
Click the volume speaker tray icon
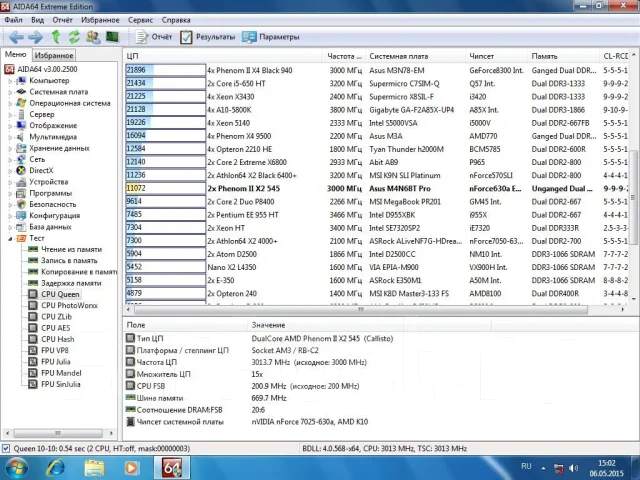point(573,468)
